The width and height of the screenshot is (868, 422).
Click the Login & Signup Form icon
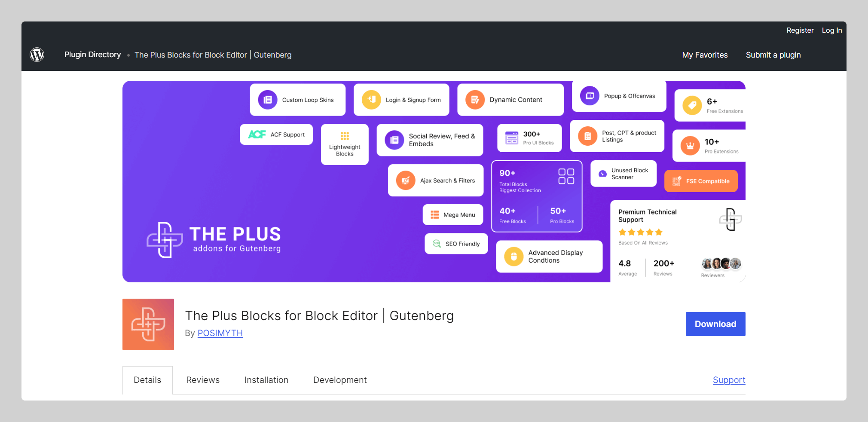[x=371, y=100]
